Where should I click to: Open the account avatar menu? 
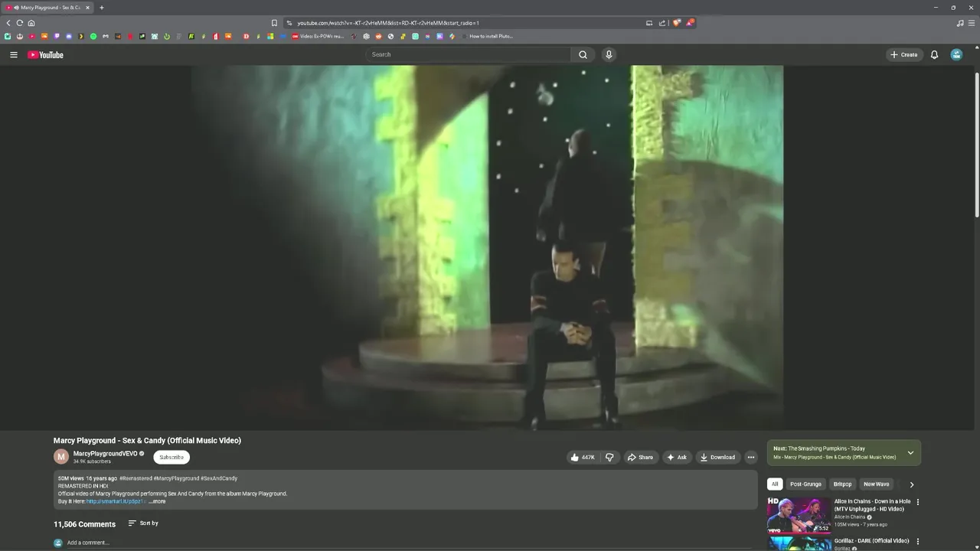pyautogui.click(x=956, y=54)
